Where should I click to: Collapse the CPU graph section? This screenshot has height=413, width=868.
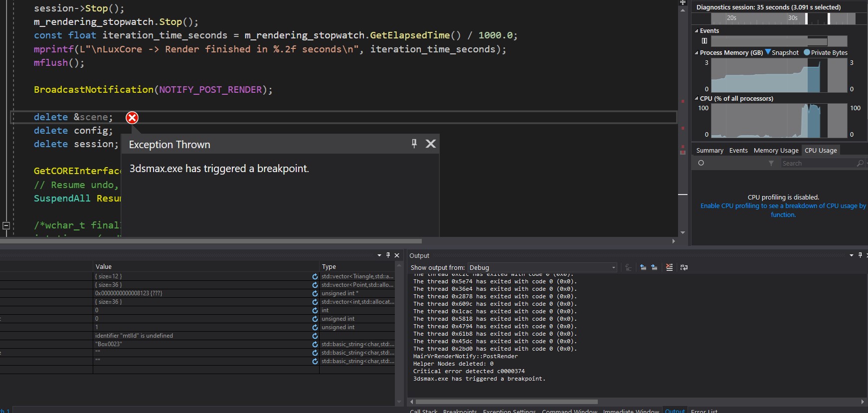[x=696, y=99]
